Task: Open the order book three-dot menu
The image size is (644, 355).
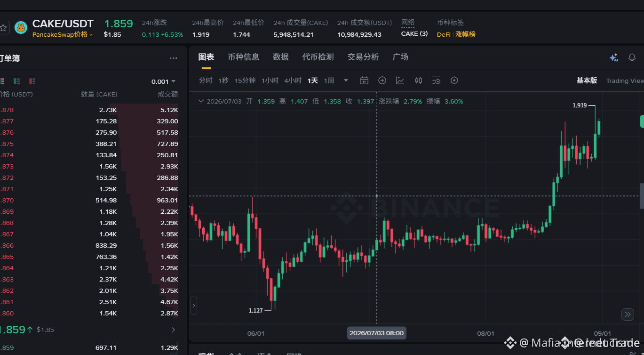Action: (173, 58)
